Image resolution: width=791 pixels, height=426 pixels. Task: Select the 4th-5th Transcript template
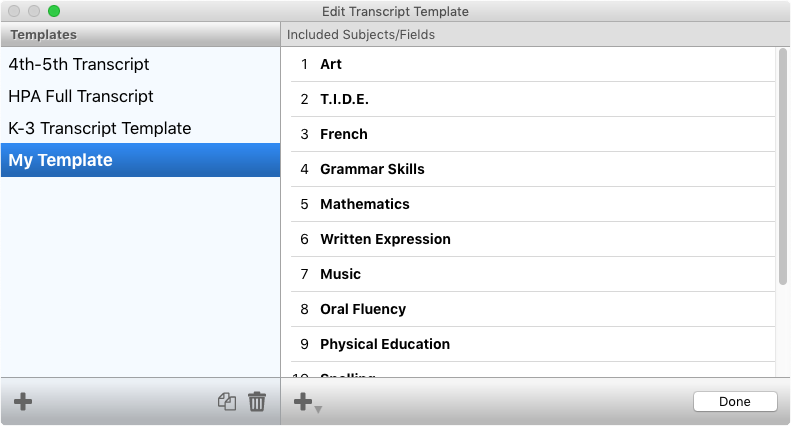click(79, 64)
